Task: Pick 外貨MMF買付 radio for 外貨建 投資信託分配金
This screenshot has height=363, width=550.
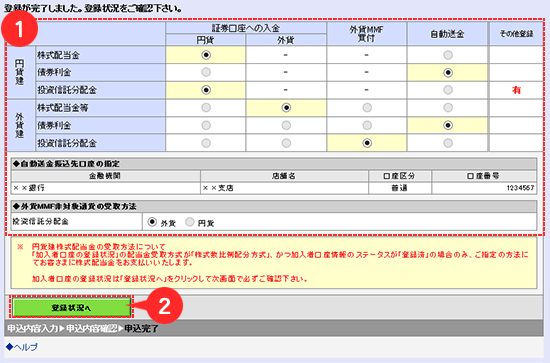Action: point(367,143)
